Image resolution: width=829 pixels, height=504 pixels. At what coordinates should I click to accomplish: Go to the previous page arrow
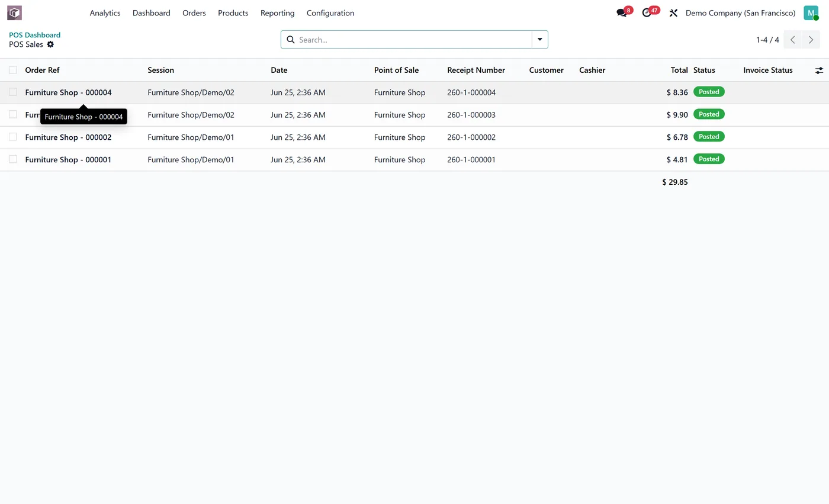tap(793, 40)
